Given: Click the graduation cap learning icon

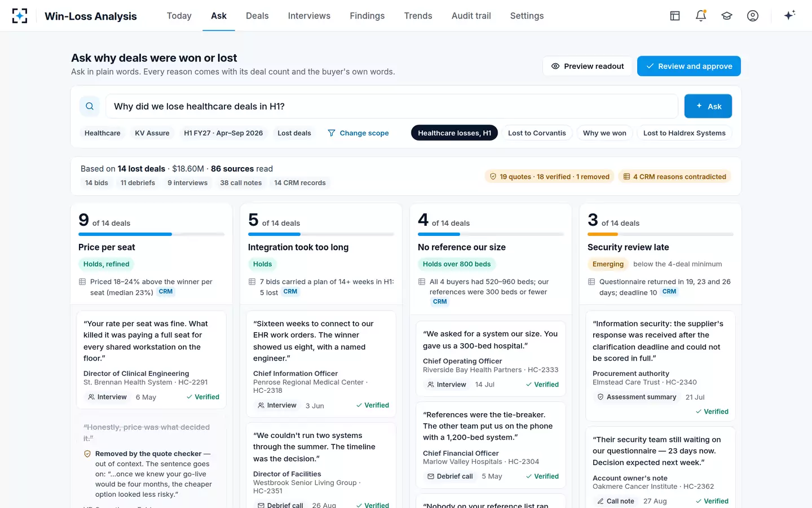Looking at the screenshot, I should pyautogui.click(x=727, y=16).
